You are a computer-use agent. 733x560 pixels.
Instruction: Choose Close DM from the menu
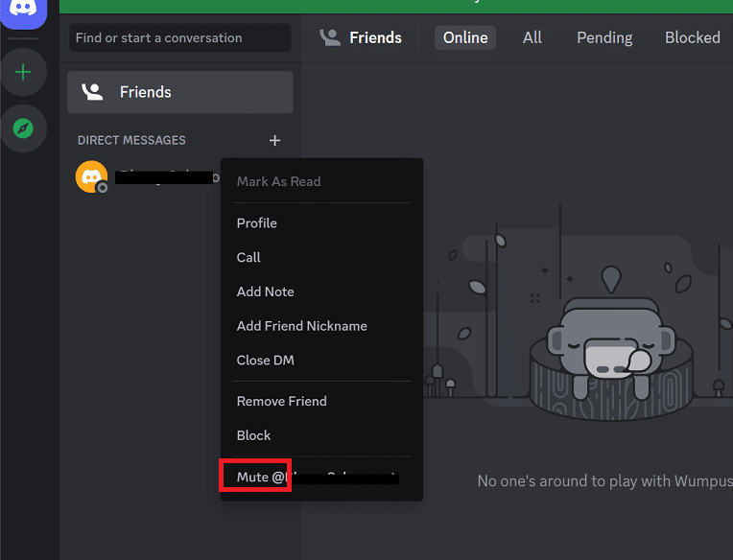(266, 361)
